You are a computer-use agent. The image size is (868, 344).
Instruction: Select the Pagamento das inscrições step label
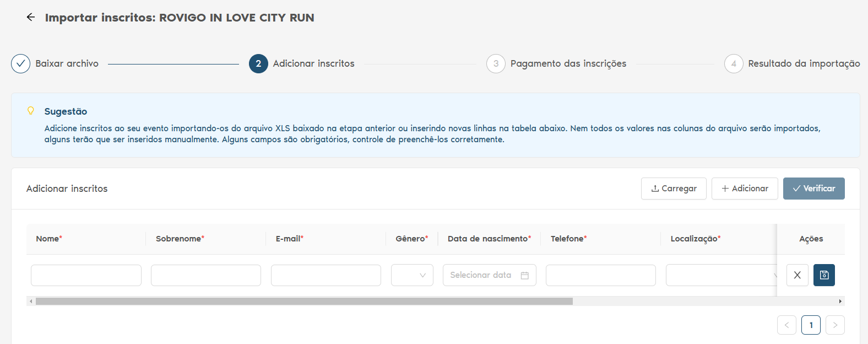(568, 64)
